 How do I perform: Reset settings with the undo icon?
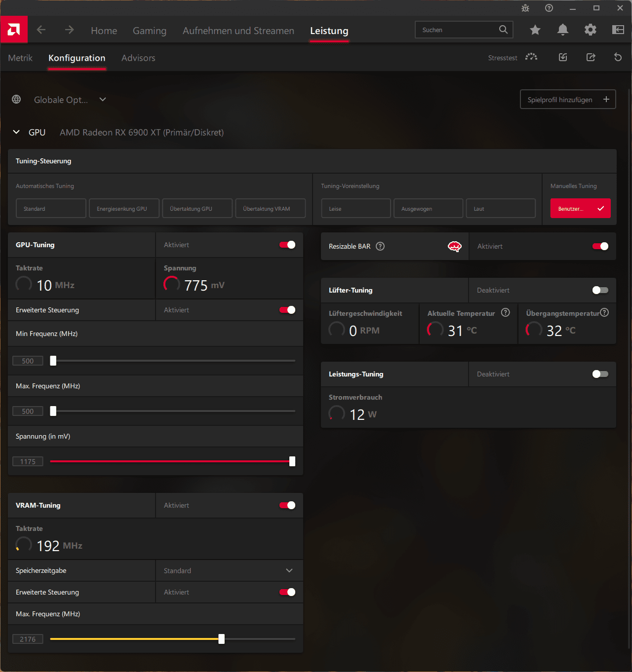coord(618,57)
